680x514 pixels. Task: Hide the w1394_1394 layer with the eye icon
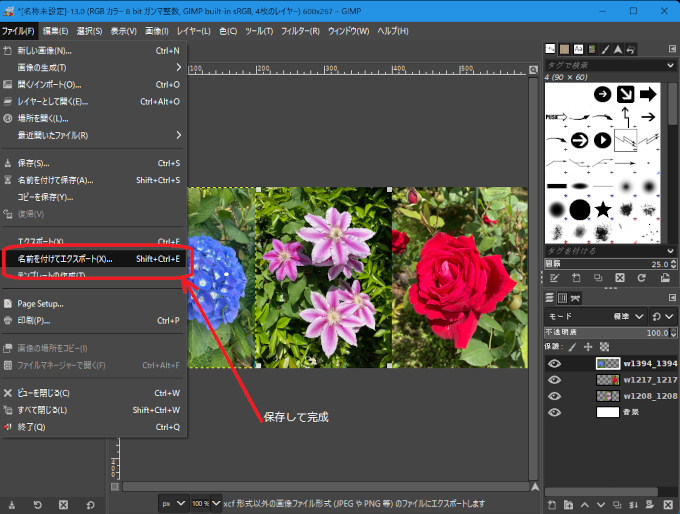tap(554, 364)
